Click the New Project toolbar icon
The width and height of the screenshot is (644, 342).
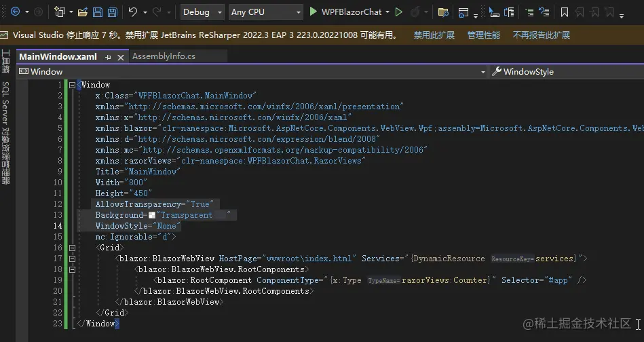click(60, 12)
